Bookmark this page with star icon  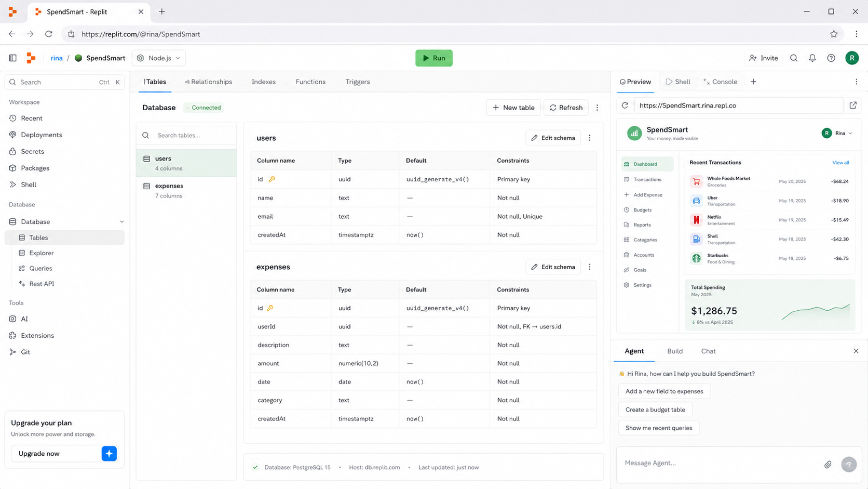pyautogui.click(x=834, y=34)
